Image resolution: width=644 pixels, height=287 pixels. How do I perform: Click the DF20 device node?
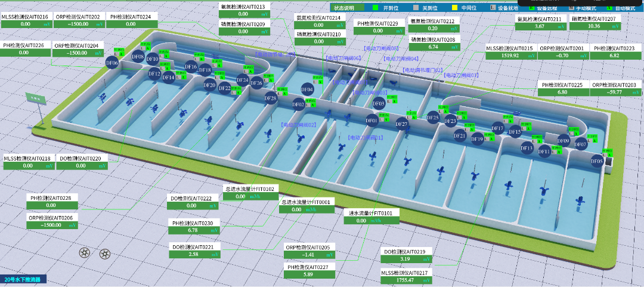[x=209, y=85]
